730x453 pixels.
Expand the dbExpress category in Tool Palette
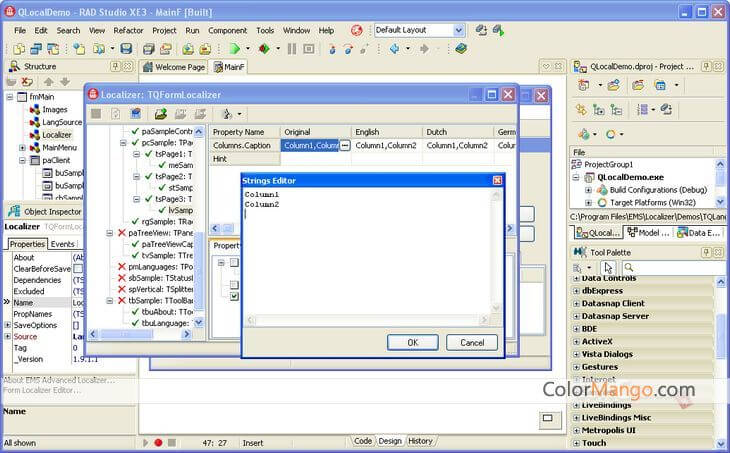tap(576, 291)
